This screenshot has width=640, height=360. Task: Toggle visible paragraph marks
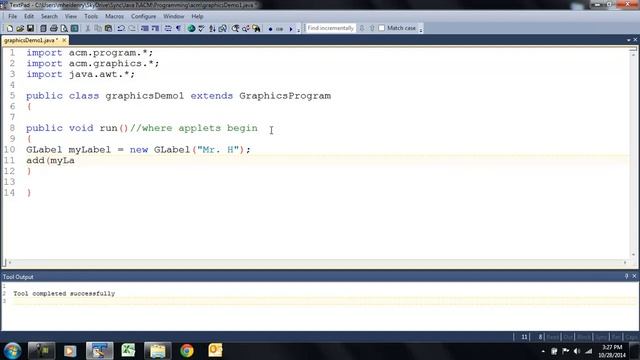pyautogui.click(x=178, y=29)
